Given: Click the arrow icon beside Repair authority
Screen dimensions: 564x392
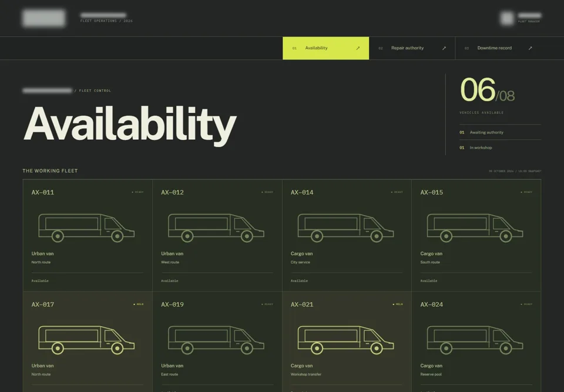Looking at the screenshot, I should [x=444, y=48].
